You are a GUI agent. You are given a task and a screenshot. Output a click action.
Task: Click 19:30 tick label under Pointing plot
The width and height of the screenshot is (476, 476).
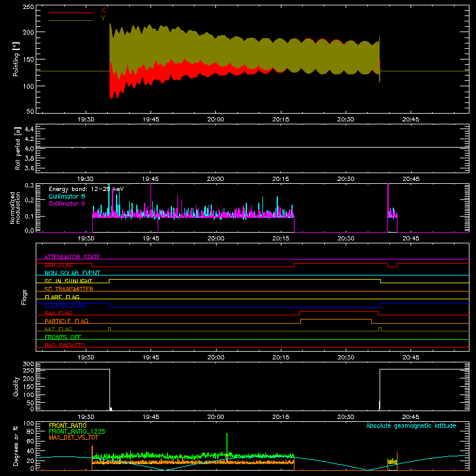point(86,120)
